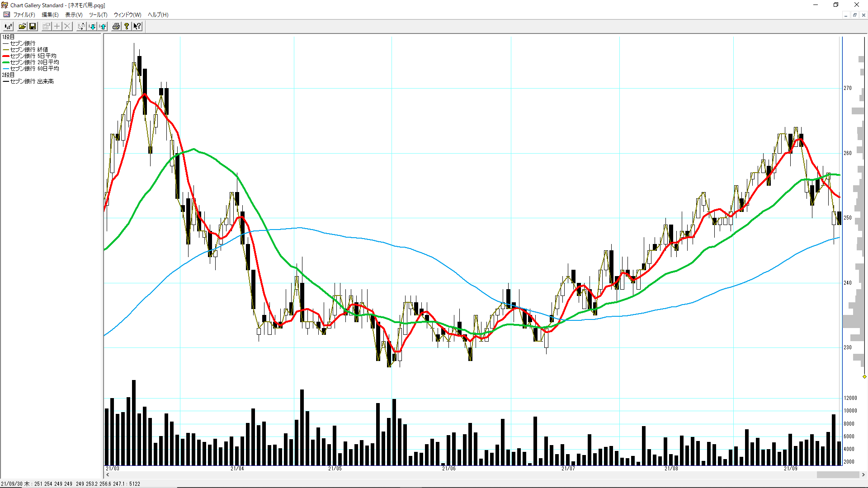Screen dimensions: 868x488
Task: Click the yellow diamond price marker
Action: pos(864,376)
